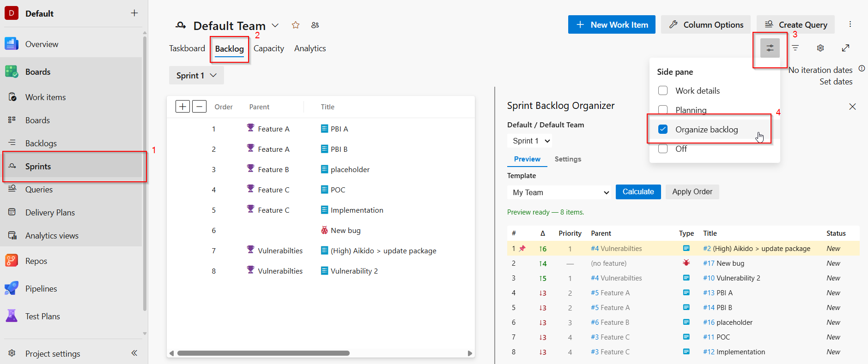Viewport: 868px width, 364px height.
Task: Click Create Query button
Action: (x=795, y=24)
